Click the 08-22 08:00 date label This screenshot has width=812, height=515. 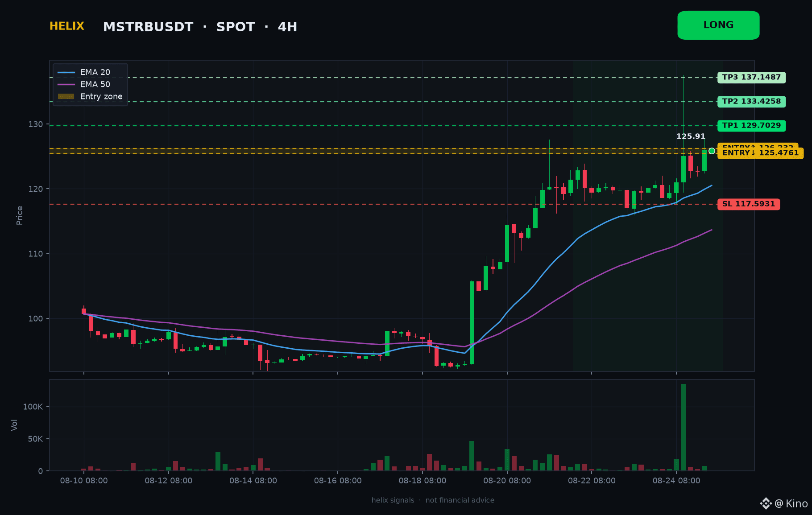(x=592, y=481)
